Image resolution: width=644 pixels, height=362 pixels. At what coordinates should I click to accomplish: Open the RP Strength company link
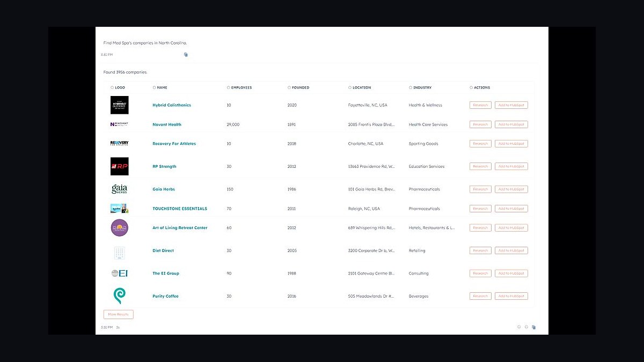click(164, 166)
